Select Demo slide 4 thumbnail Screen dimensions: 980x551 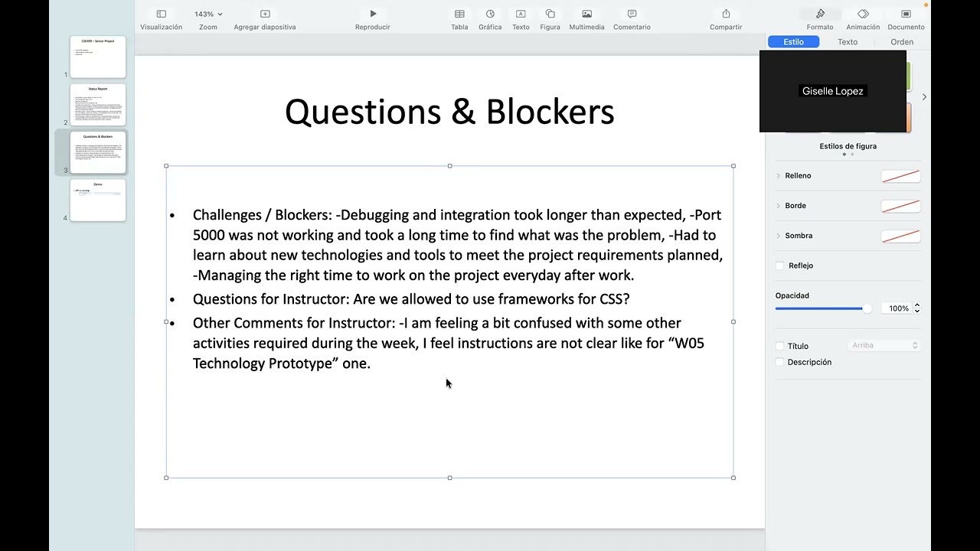click(x=98, y=201)
